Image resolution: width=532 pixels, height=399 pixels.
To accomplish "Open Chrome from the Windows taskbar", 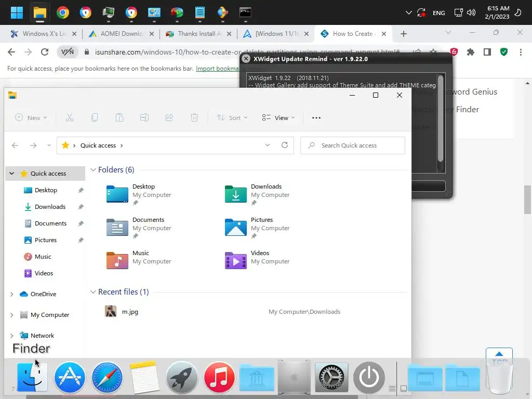I will [63, 12].
